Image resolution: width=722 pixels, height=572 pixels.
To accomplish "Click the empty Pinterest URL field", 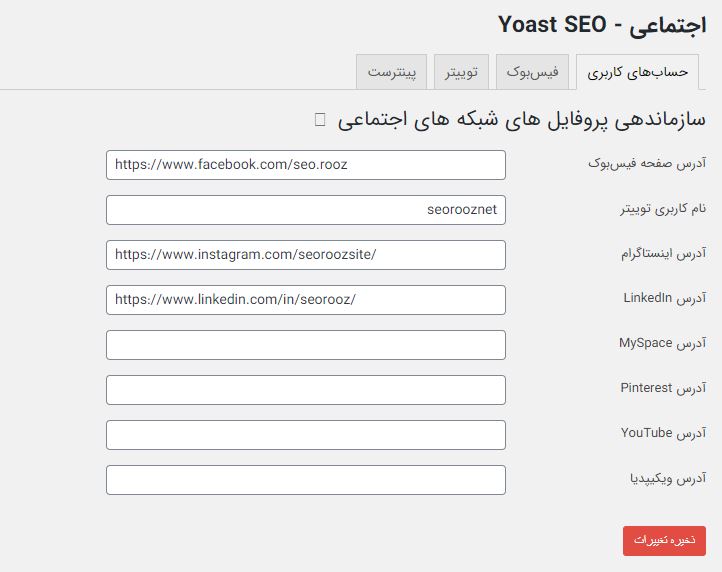I will (x=306, y=390).
